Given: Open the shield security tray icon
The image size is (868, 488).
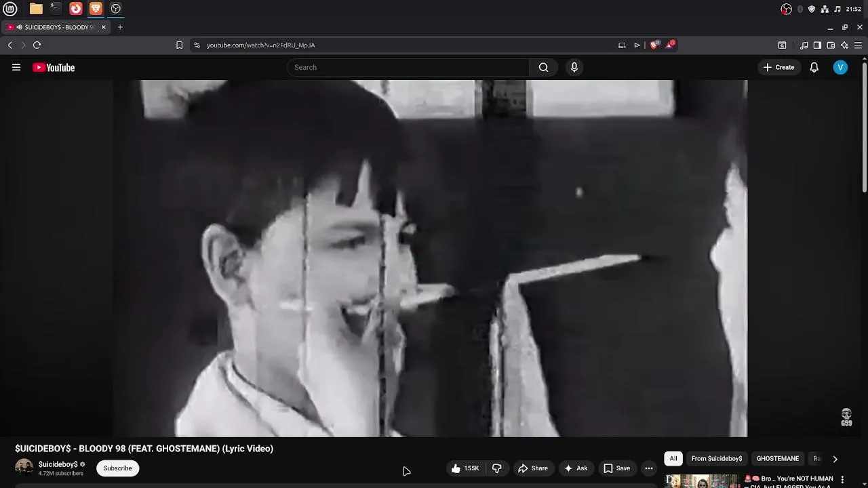Looking at the screenshot, I should click(812, 9).
